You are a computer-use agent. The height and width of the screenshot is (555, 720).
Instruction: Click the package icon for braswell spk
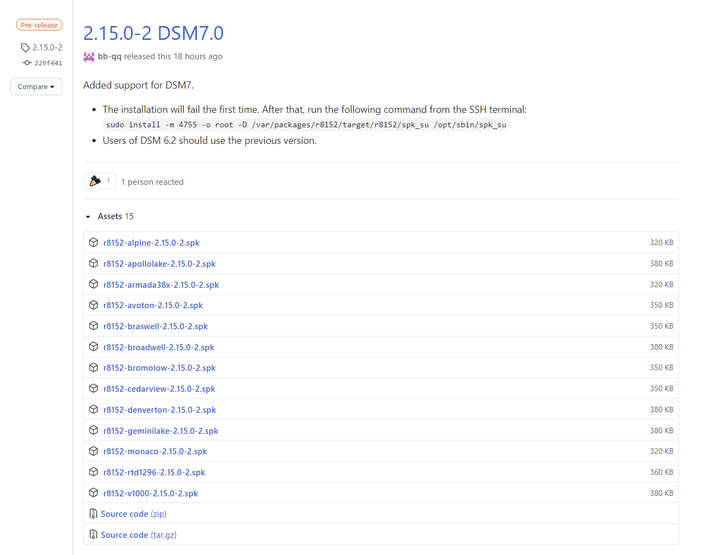pyautogui.click(x=94, y=326)
